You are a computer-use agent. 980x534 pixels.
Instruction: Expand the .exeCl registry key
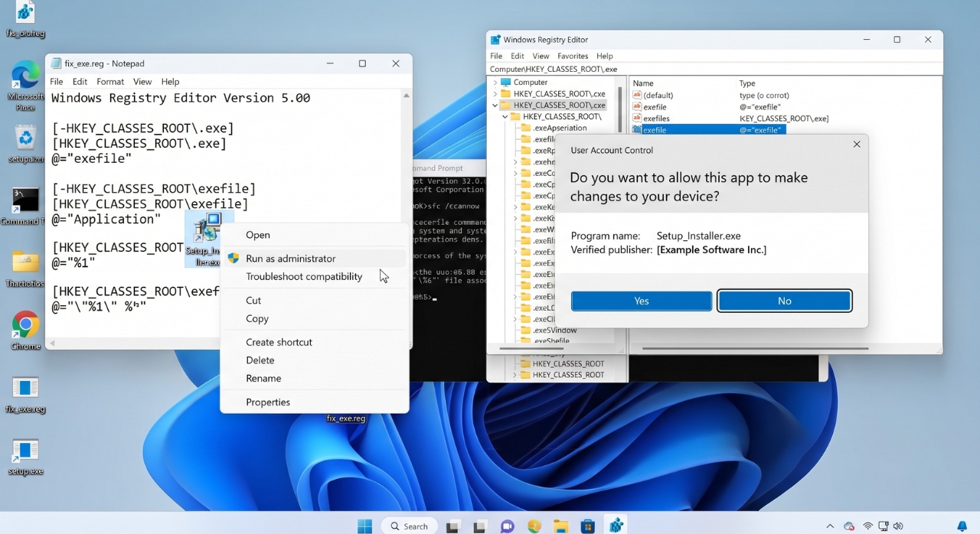tap(516, 319)
